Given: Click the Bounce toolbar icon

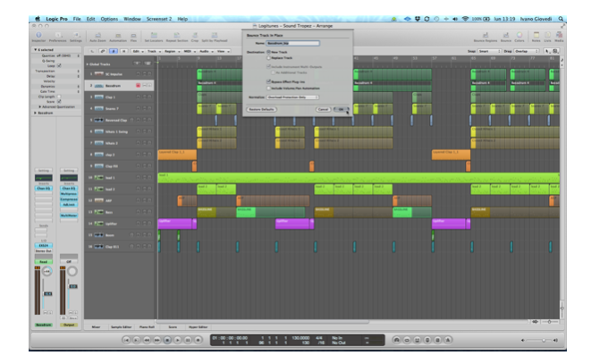Looking at the screenshot, I should click(506, 37).
